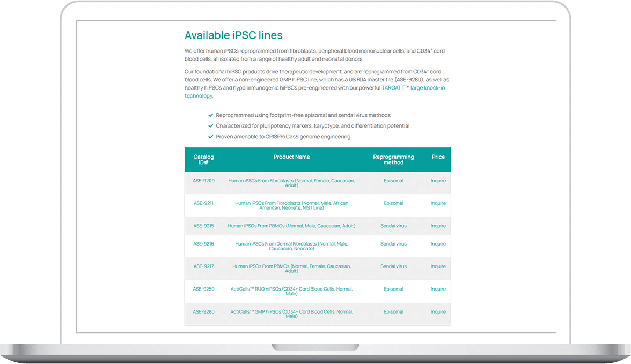Open Human iPSCs From PBMCs Male Caucasian product
631x364 pixels.
291,226
